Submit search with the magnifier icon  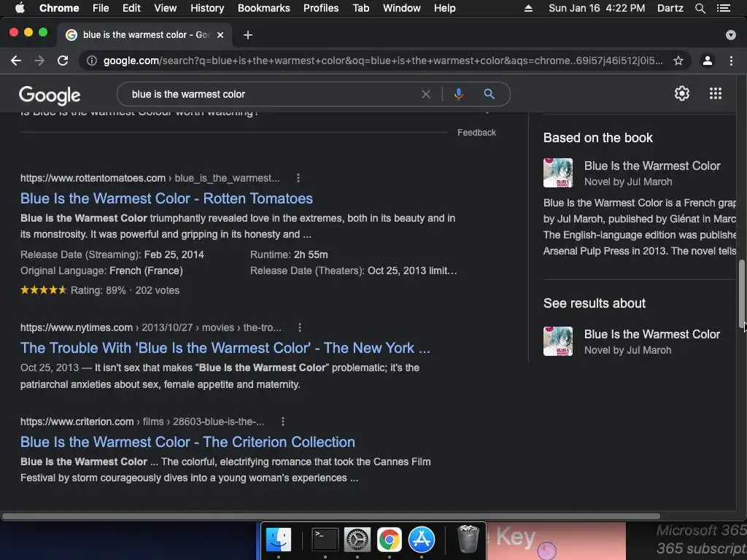489,94
